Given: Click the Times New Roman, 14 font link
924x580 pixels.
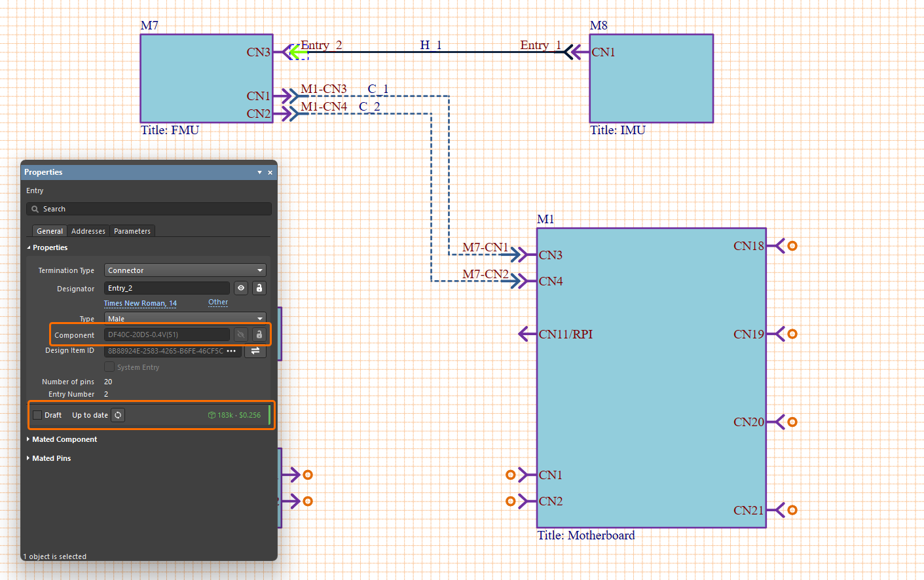Looking at the screenshot, I should point(140,303).
